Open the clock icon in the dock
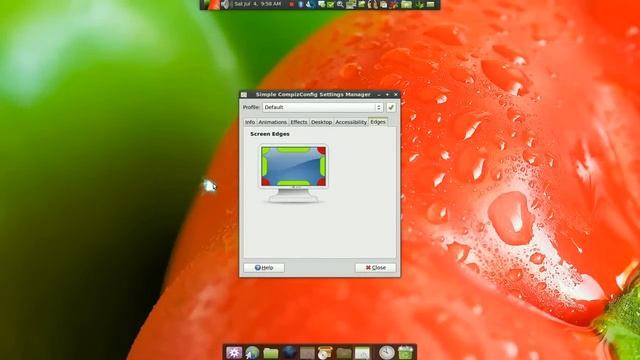 [x=386, y=353]
